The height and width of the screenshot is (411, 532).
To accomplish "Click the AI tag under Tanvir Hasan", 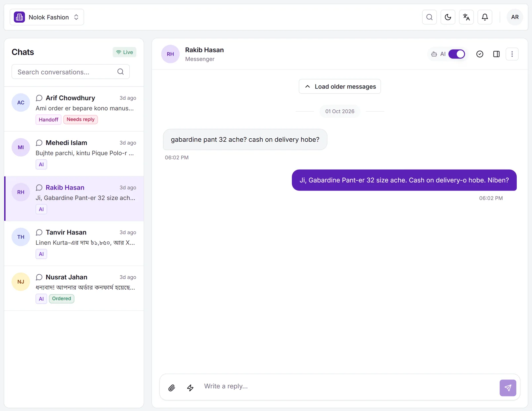I will point(41,254).
